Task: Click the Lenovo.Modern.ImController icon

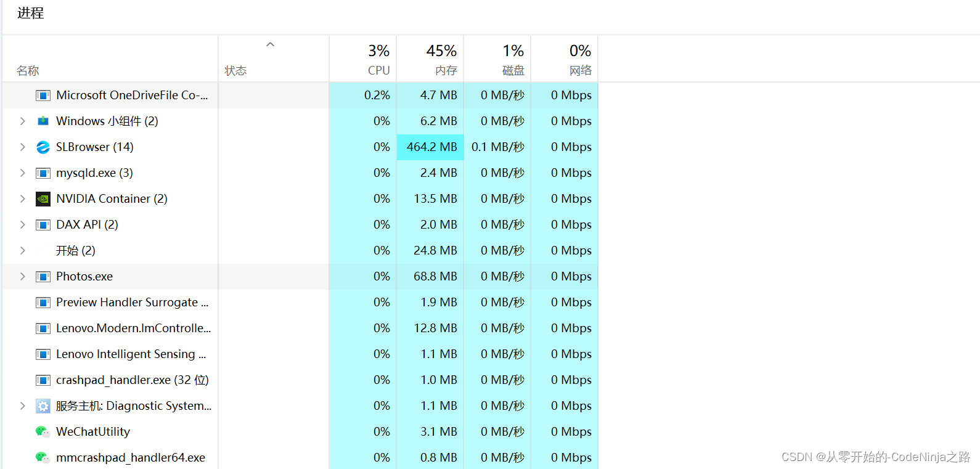Action: (x=43, y=328)
